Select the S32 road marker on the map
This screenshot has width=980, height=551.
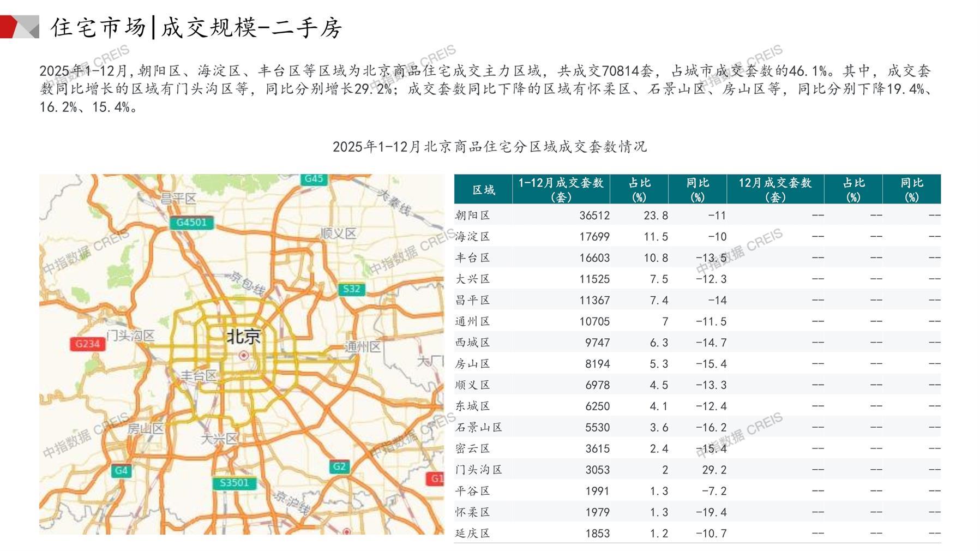tap(351, 289)
